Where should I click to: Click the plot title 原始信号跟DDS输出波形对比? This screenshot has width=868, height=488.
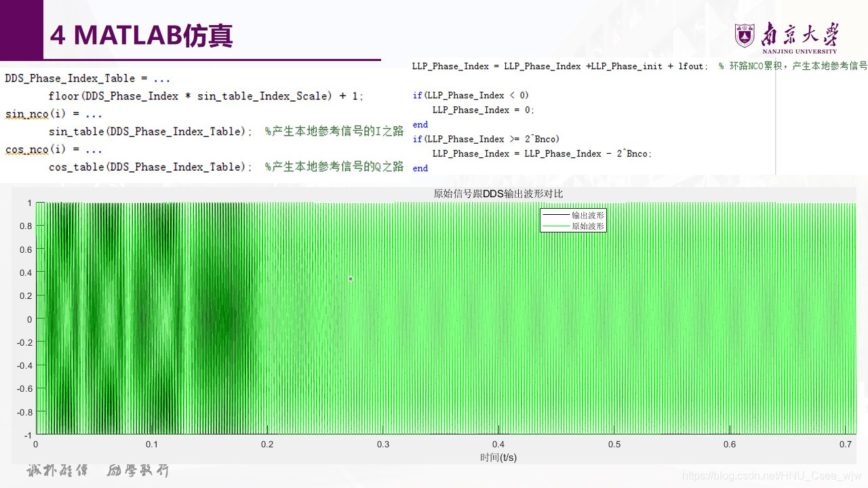(498, 194)
